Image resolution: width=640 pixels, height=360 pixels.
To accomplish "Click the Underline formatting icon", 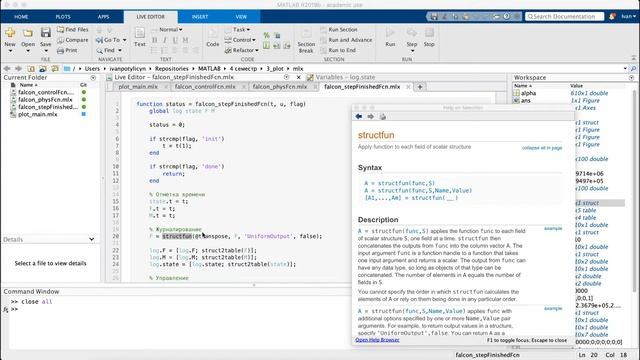I will pyautogui.click(x=175, y=40).
